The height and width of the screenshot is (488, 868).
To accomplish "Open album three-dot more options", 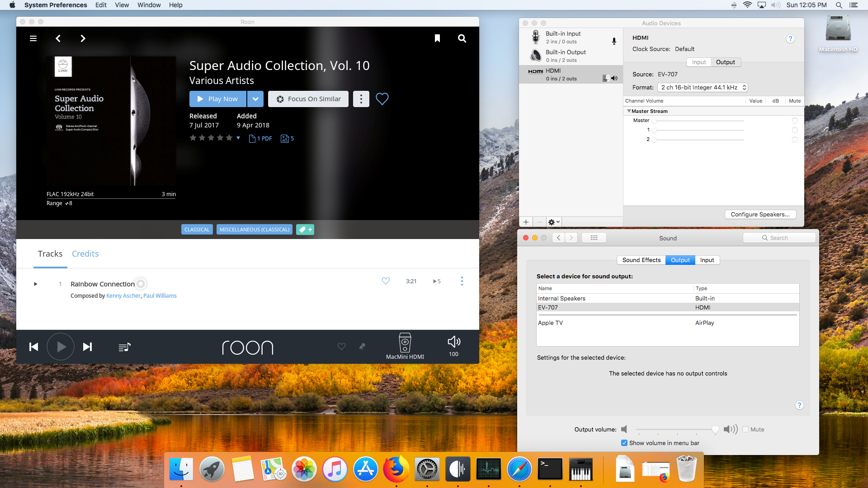I will [x=361, y=99].
